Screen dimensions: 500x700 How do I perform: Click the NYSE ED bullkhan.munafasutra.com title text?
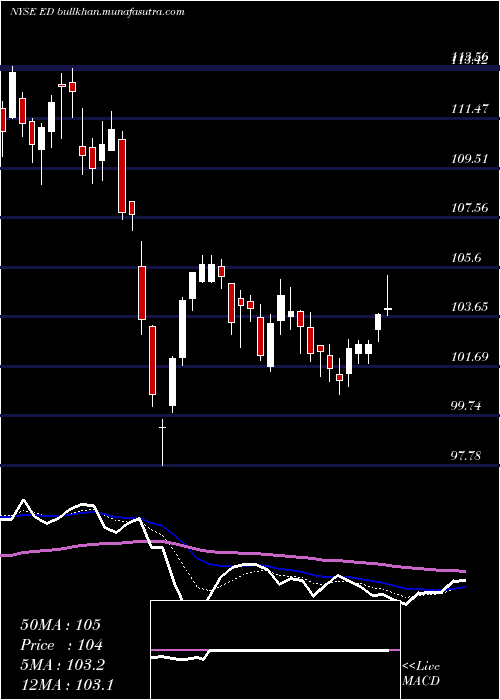pyautogui.click(x=97, y=12)
